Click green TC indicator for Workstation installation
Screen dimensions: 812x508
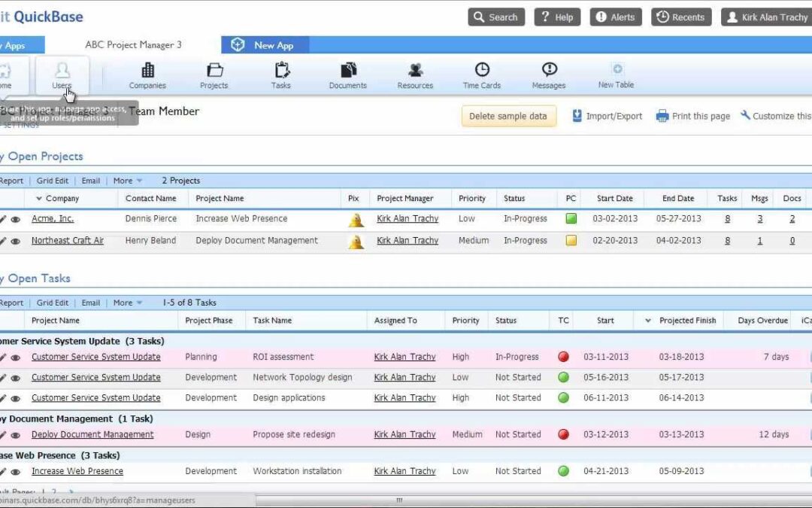[x=563, y=470]
